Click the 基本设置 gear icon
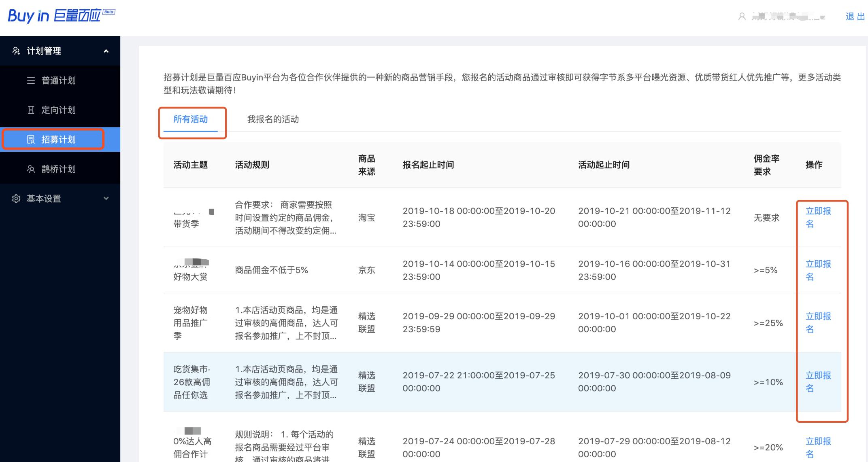This screenshot has width=868, height=462. [x=16, y=198]
